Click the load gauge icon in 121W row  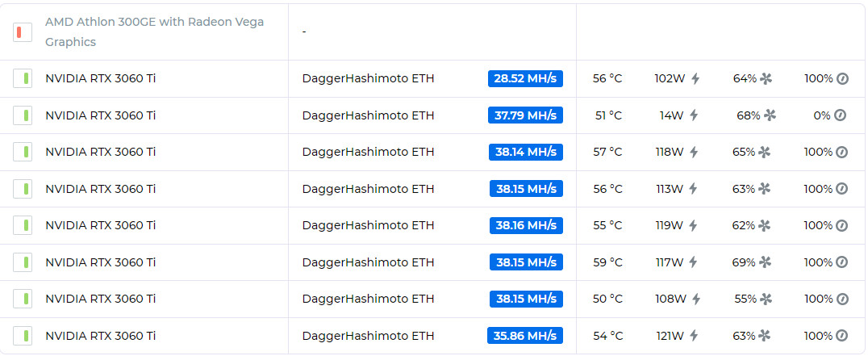841,336
